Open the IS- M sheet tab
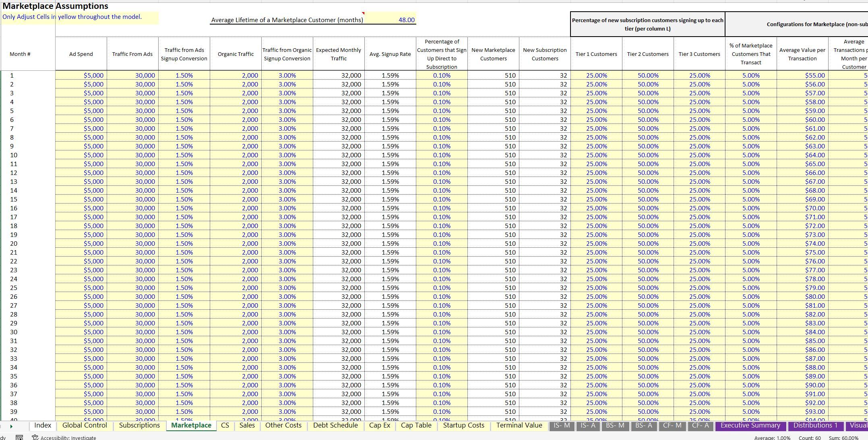868x440 pixels. point(562,426)
